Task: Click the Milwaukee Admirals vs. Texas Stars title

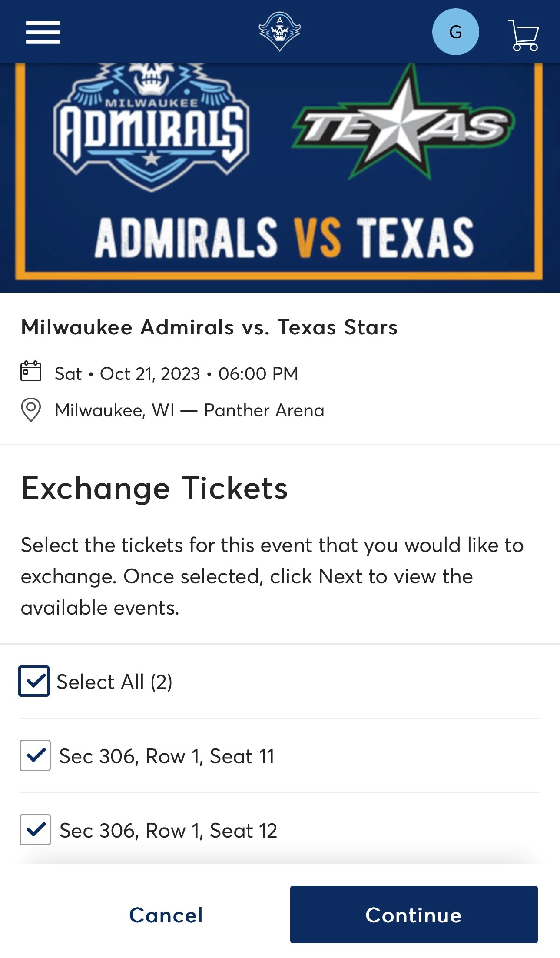Action: click(209, 327)
